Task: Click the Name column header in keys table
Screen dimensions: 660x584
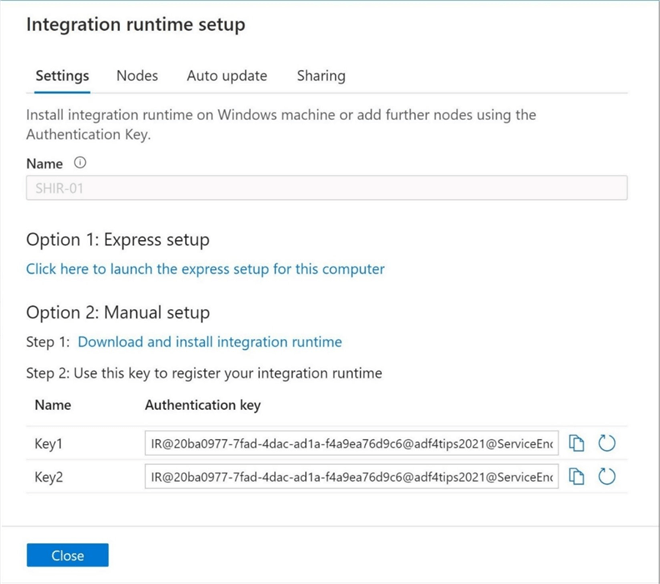Action: pos(52,405)
